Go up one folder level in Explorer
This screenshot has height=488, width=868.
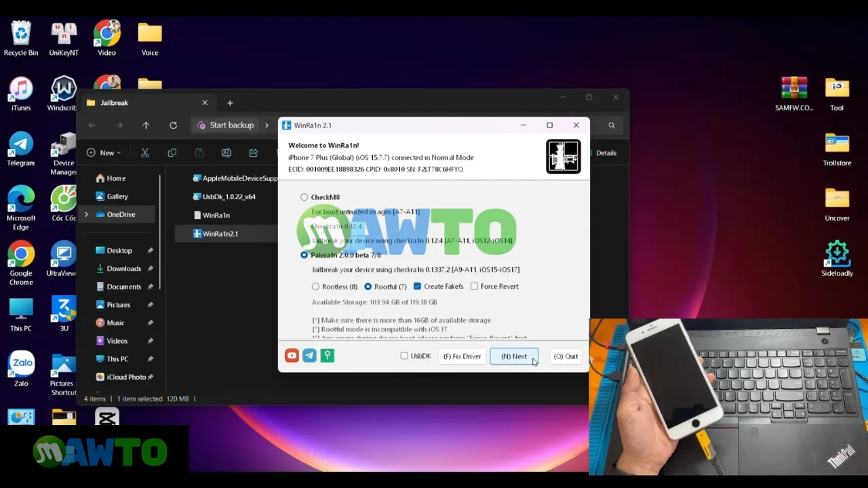(146, 125)
